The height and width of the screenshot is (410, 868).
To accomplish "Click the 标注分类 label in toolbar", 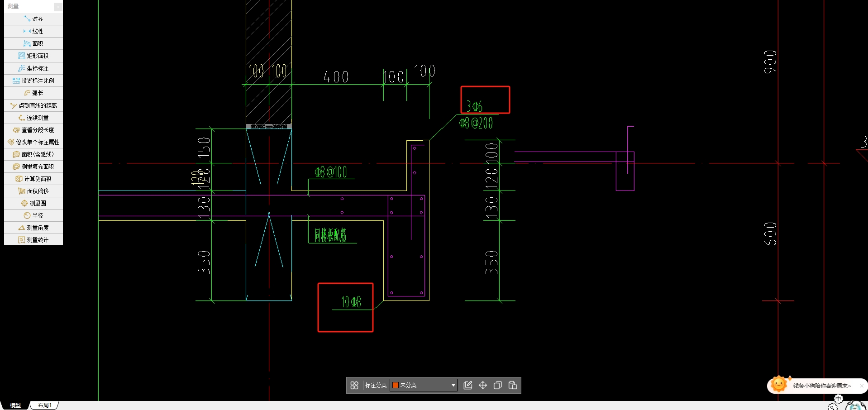I will click(376, 385).
